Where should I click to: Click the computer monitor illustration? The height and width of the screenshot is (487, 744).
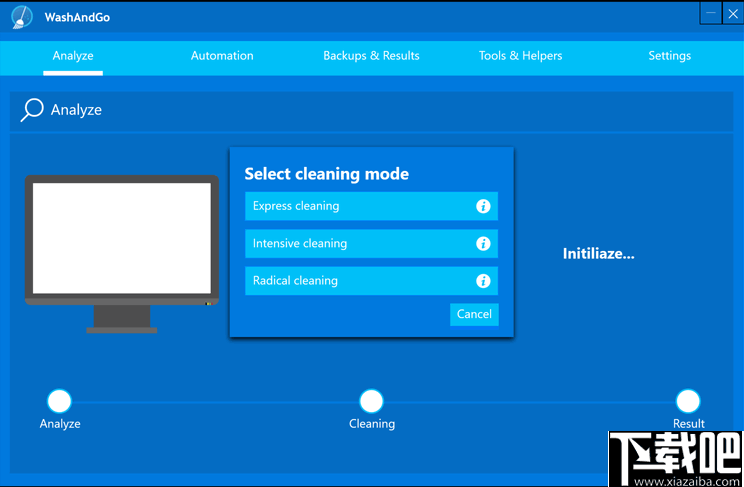122,254
